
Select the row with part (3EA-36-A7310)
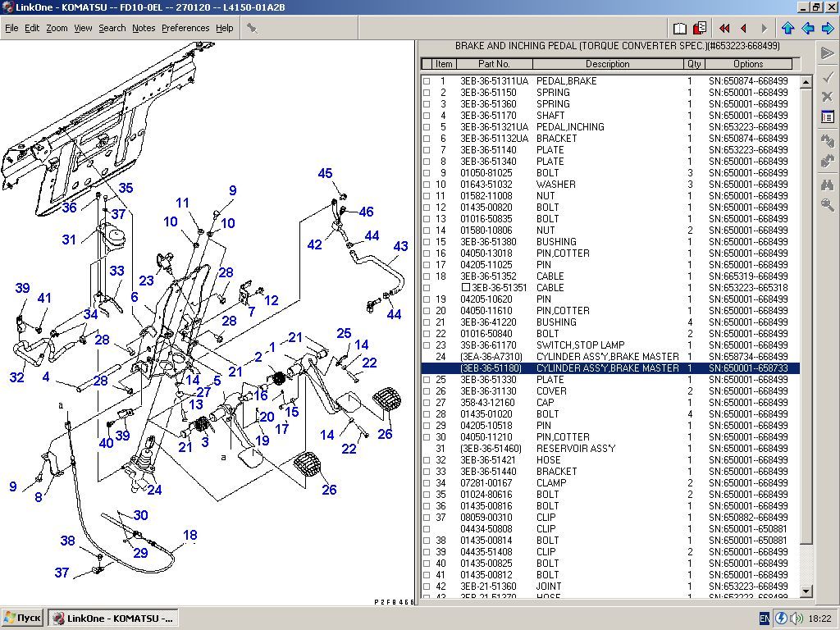click(x=610, y=357)
